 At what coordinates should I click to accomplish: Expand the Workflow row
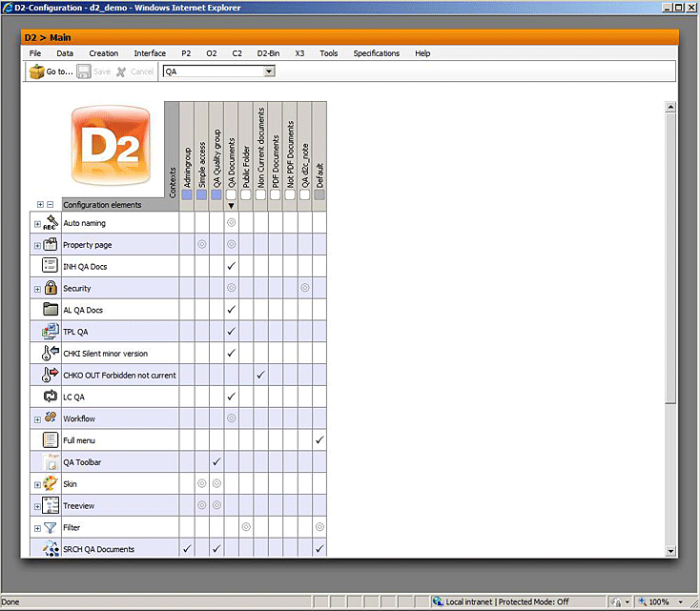tap(37, 418)
